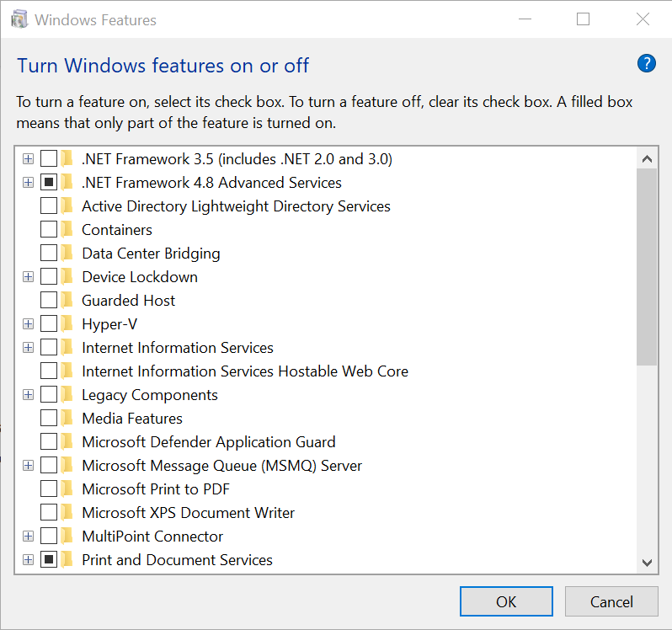Select Active Directory Lightweight Directory Services entry
672x630 pixels.
236,206
